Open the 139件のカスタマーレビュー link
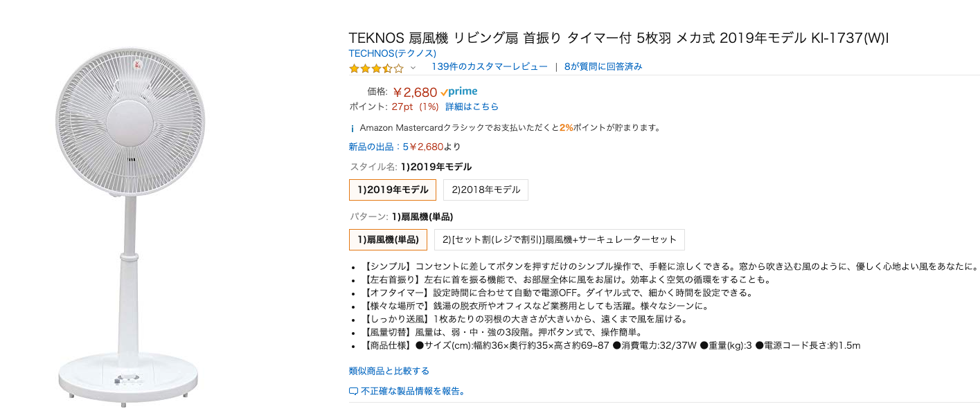 tap(489, 67)
